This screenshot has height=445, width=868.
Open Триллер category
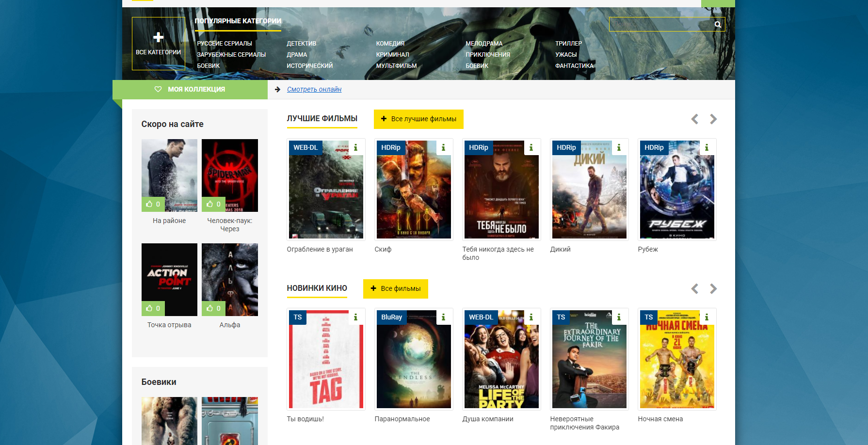pyautogui.click(x=569, y=44)
